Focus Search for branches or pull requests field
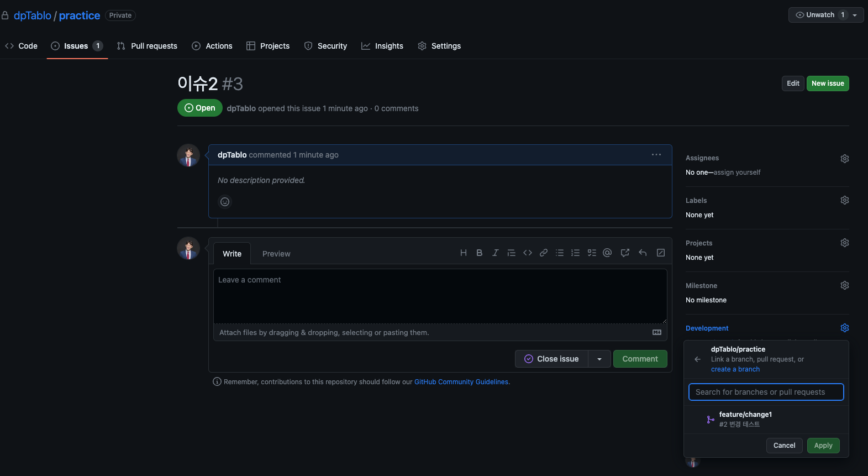This screenshot has height=476, width=868. tap(766, 392)
